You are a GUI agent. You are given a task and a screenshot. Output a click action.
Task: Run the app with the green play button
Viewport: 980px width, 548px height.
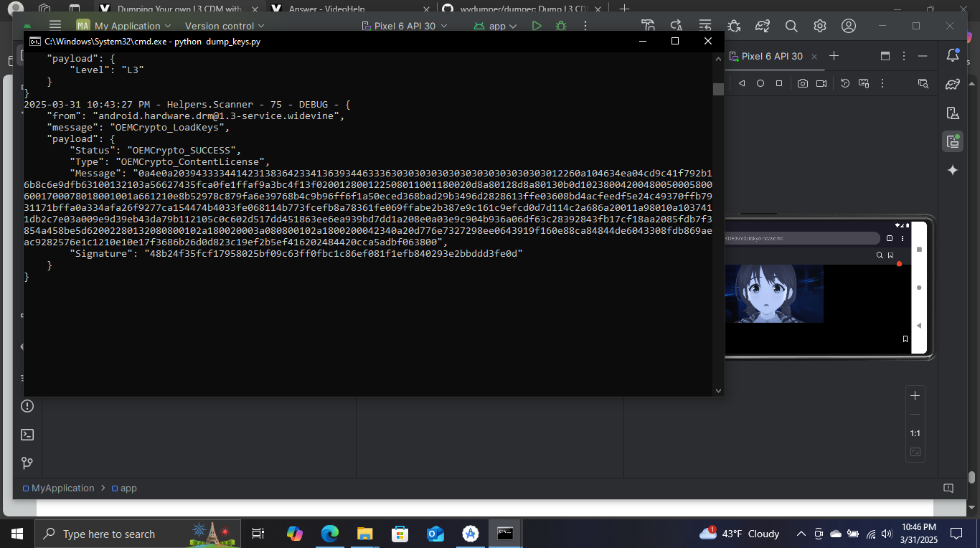537,26
